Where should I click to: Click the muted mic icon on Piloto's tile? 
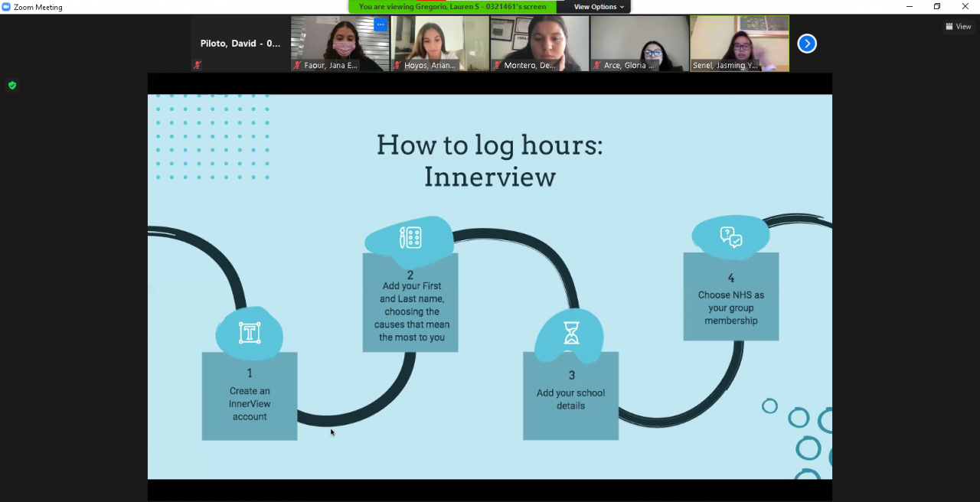tap(198, 65)
